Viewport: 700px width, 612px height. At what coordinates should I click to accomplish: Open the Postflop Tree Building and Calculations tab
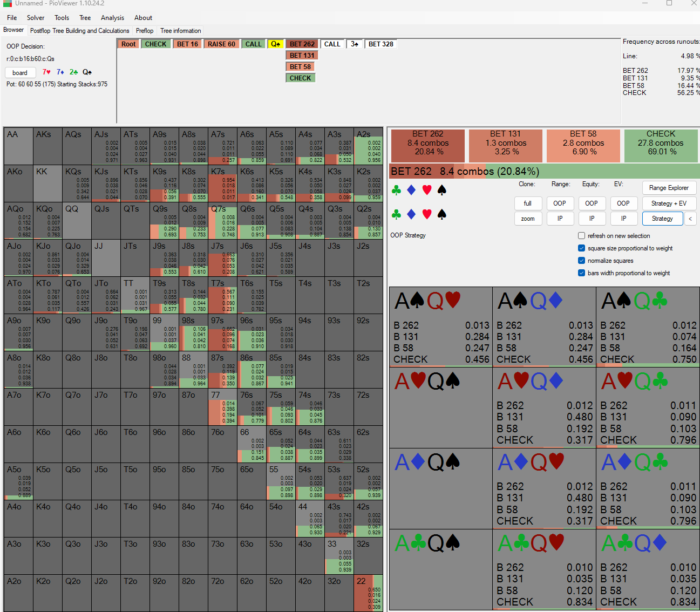pyautogui.click(x=79, y=31)
